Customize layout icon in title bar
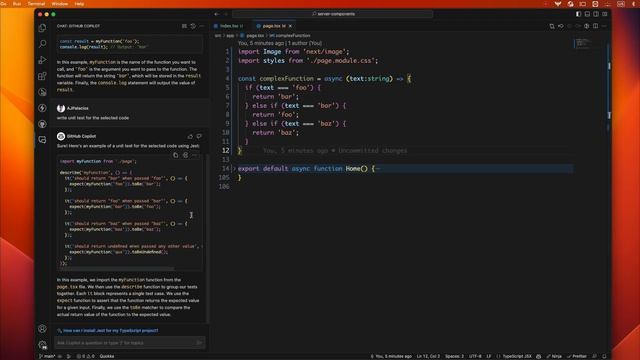Viewport: 640px width, 360px height. pos(605,14)
